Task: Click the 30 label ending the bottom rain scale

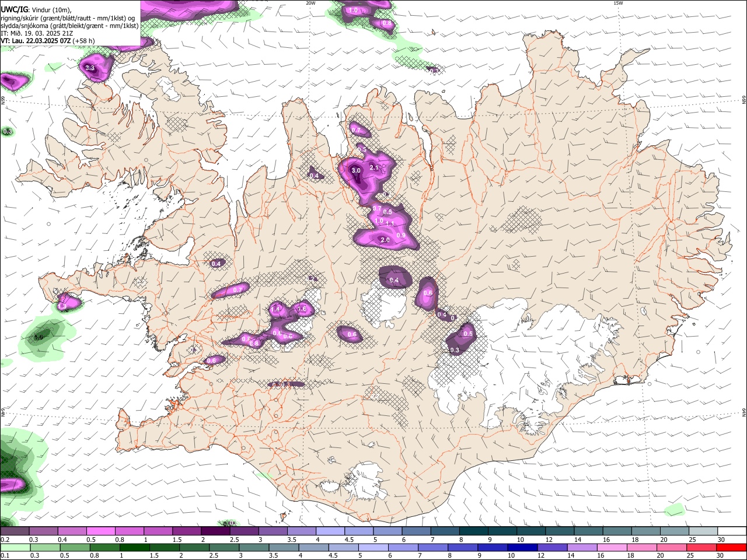Action: 720,556
